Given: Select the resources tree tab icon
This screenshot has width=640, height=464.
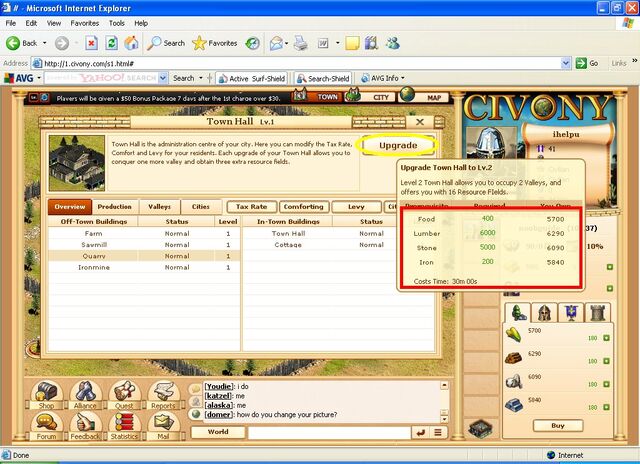Looking at the screenshot, I should tap(518, 313).
